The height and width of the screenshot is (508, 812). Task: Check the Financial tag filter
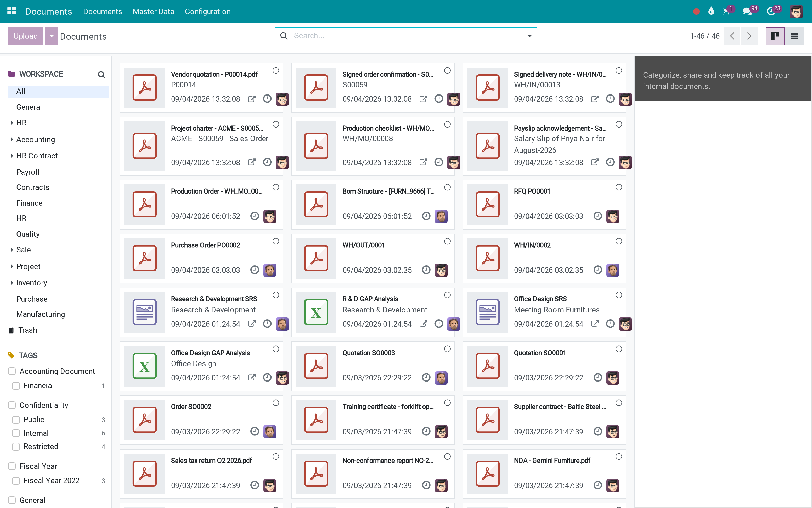coord(16,386)
